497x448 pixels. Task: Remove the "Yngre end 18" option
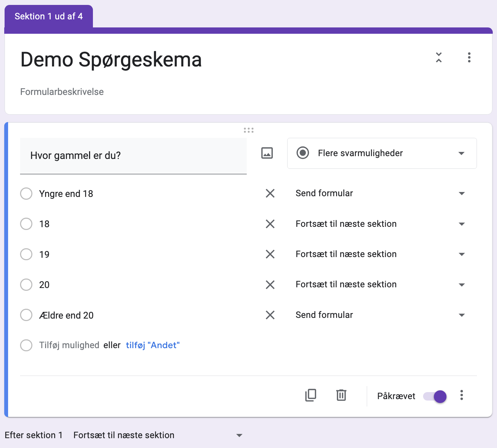point(270,193)
